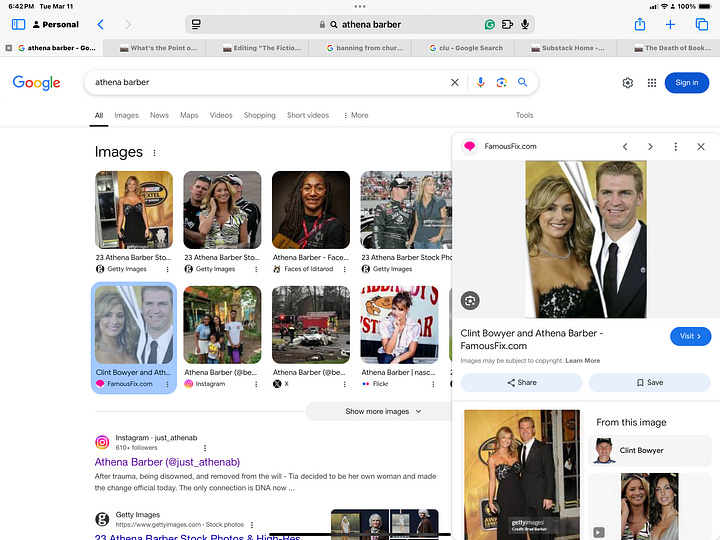Open the Instagram Athena Barber image thumbnail
720x540 pixels.
pos(222,325)
